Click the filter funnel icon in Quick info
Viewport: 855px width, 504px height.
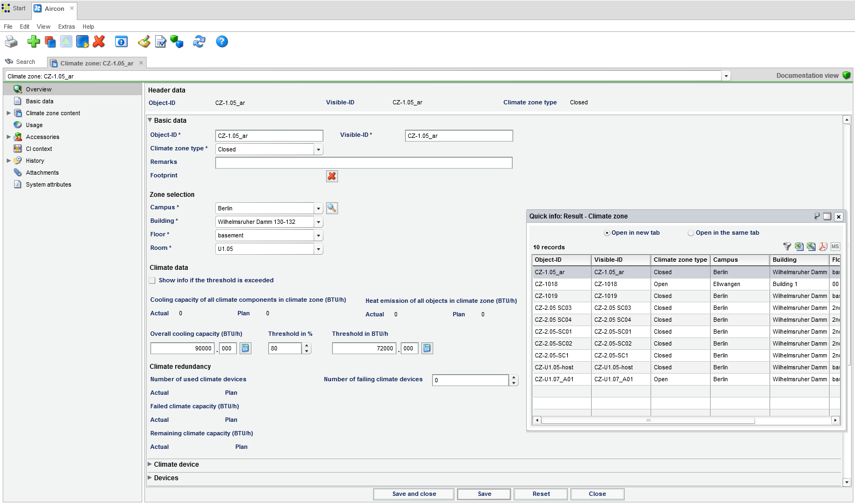tap(787, 247)
